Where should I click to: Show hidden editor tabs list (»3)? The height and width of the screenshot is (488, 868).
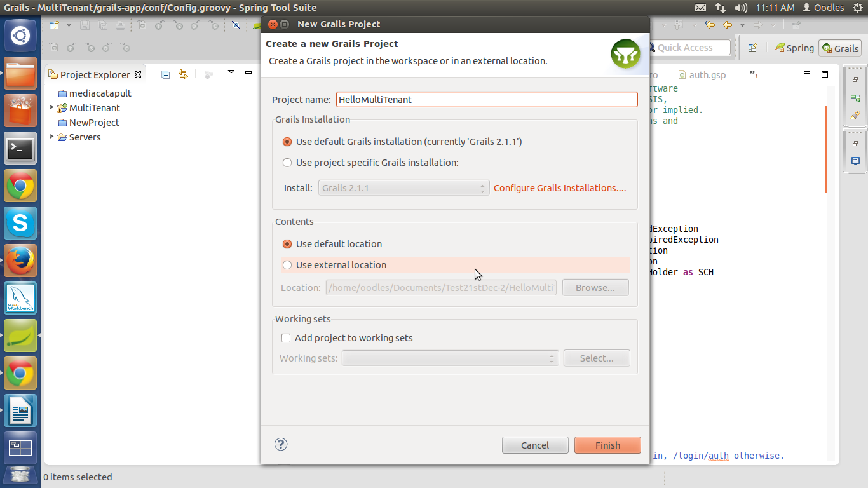(x=754, y=74)
